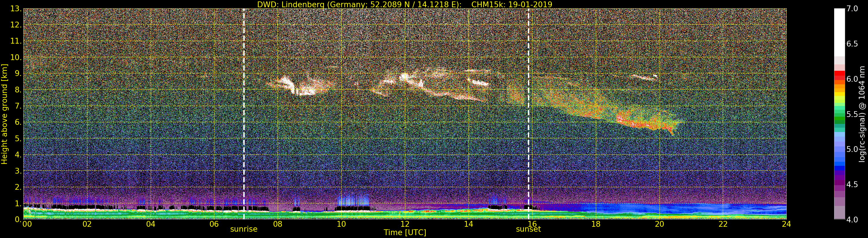The width and height of the screenshot is (868, 238).
Task: Click the x-axis tick label '12'
Action: click(x=405, y=224)
